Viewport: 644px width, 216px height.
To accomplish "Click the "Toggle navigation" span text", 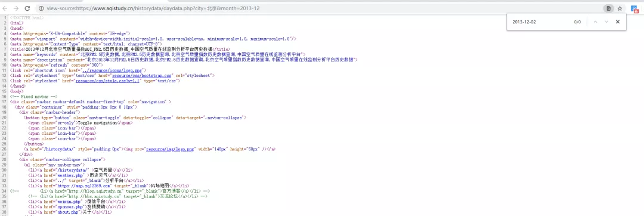I will click(x=98, y=123).
